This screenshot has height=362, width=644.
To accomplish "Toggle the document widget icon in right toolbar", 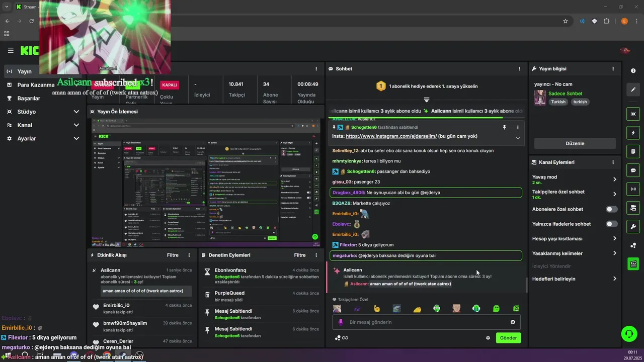I will coord(633,151).
